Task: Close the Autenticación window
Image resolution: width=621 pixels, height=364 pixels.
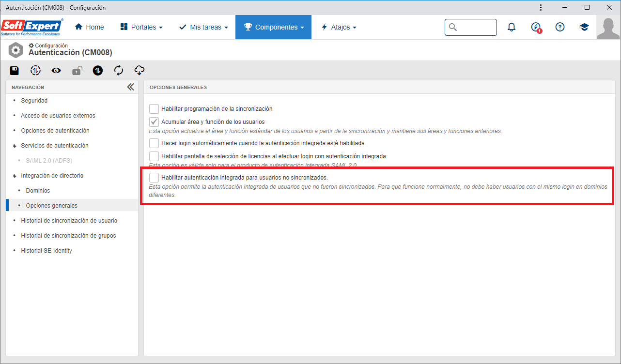Action: (x=609, y=7)
